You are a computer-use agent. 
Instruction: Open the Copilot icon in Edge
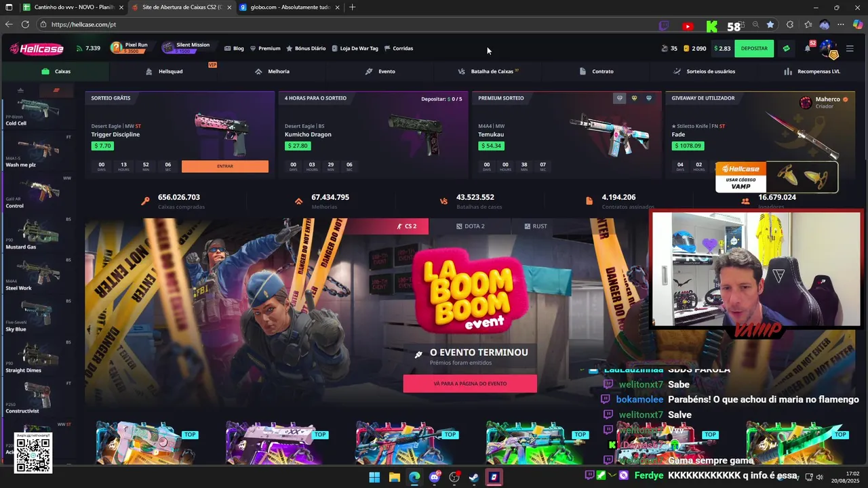[858, 24]
